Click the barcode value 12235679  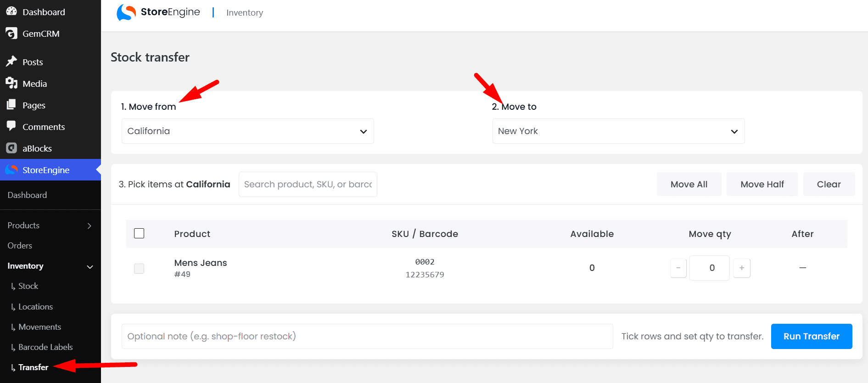pyautogui.click(x=425, y=275)
